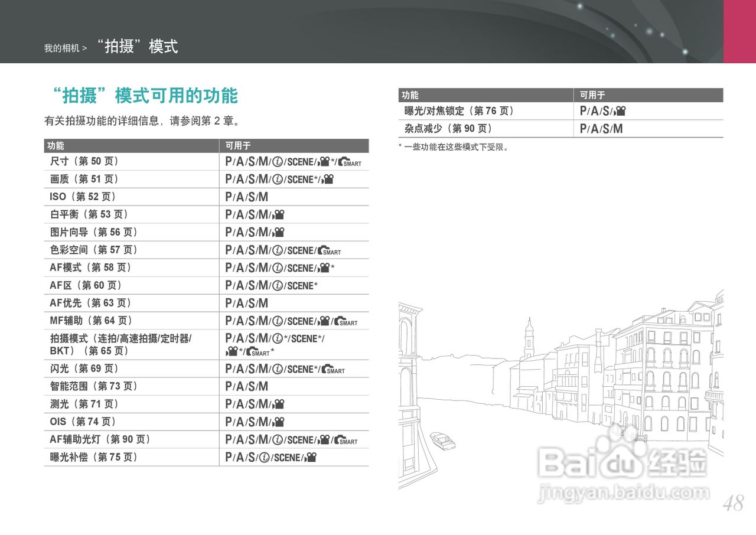Click the pink chapter tab at the top right corner
The image size is (756, 535).
pos(739,31)
